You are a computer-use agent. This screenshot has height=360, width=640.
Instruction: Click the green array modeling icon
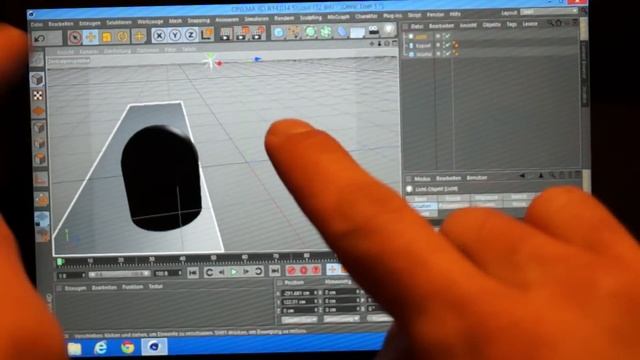pyautogui.click(x=326, y=31)
